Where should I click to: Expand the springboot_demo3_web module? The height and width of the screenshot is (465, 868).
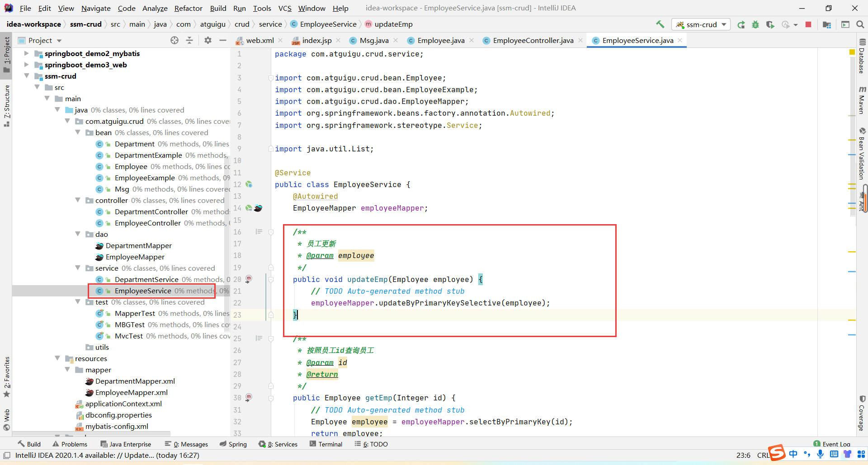[x=27, y=65]
